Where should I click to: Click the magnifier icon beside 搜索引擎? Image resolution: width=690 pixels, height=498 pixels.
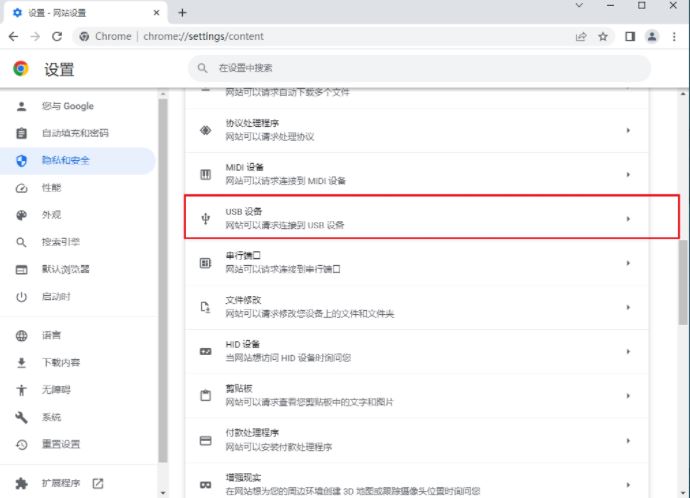pos(21,242)
